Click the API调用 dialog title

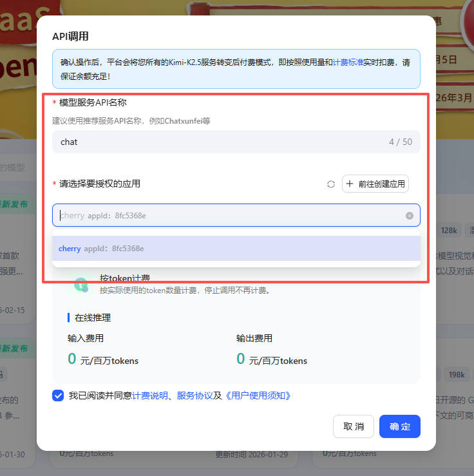[70, 36]
